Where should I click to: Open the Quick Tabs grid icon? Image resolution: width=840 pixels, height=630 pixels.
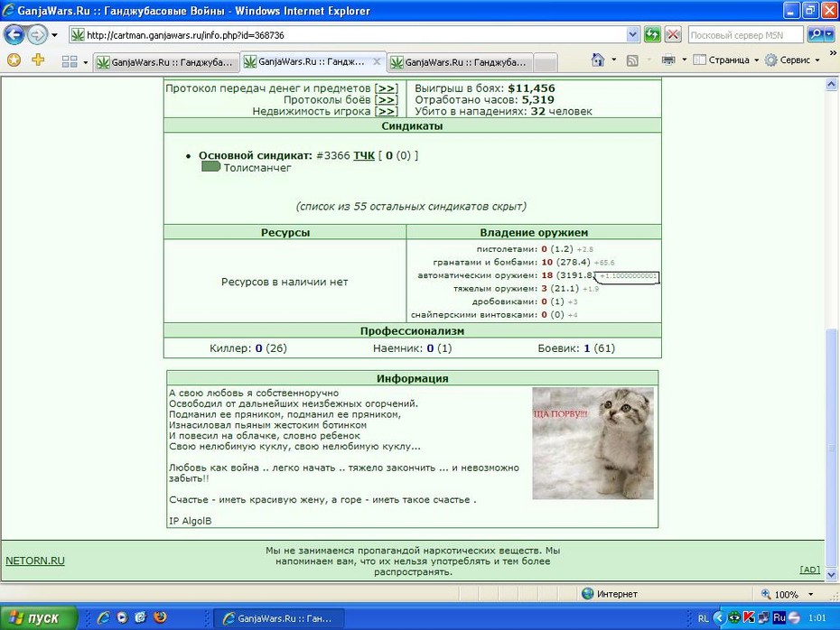click(x=70, y=61)
